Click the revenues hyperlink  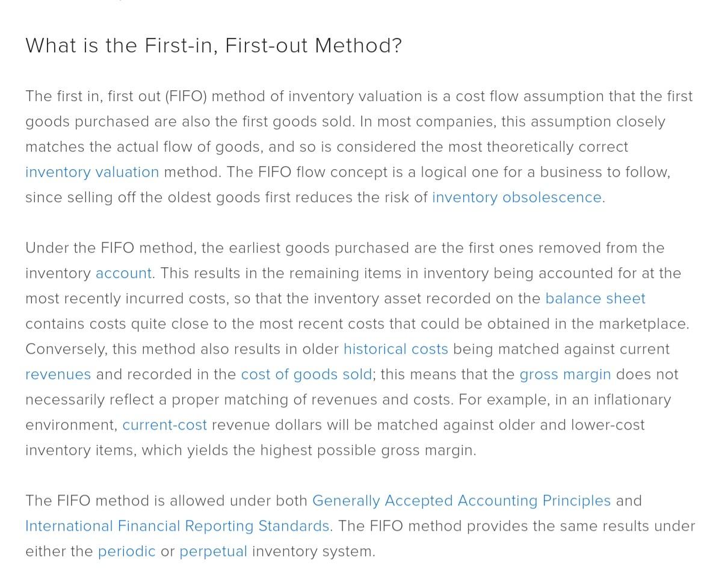point(58,374)
